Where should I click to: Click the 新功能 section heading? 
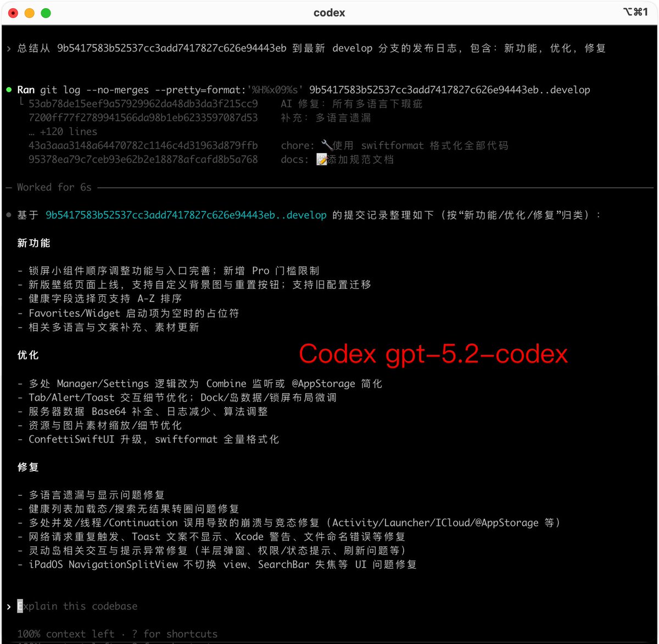pos(34,243)
